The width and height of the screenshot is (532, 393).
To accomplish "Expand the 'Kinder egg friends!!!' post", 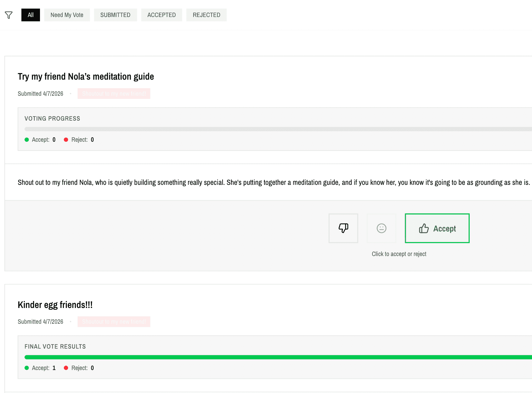I will tap(55, 305).
